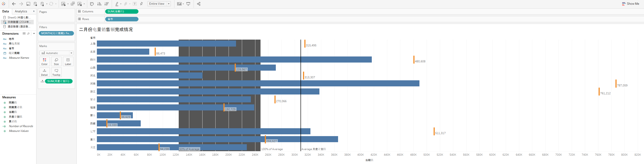Viewport: 644px width, 164px height.
Task: Click the Share icon
Action: [x=199, y=4]
